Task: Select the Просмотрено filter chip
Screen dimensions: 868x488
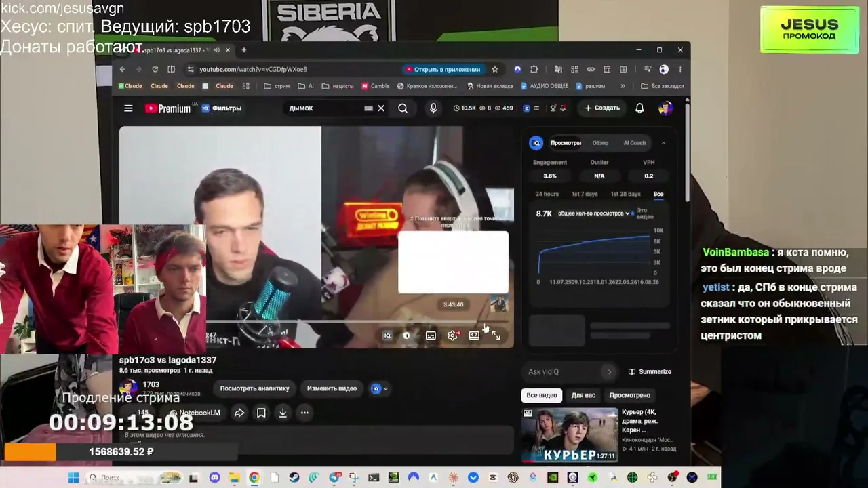Action: pos(630,395)
